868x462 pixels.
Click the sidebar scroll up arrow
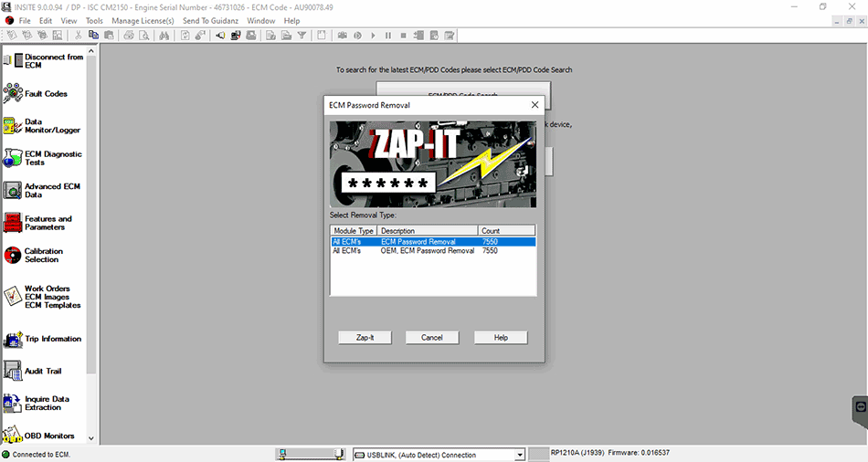[x=91, y=51]
